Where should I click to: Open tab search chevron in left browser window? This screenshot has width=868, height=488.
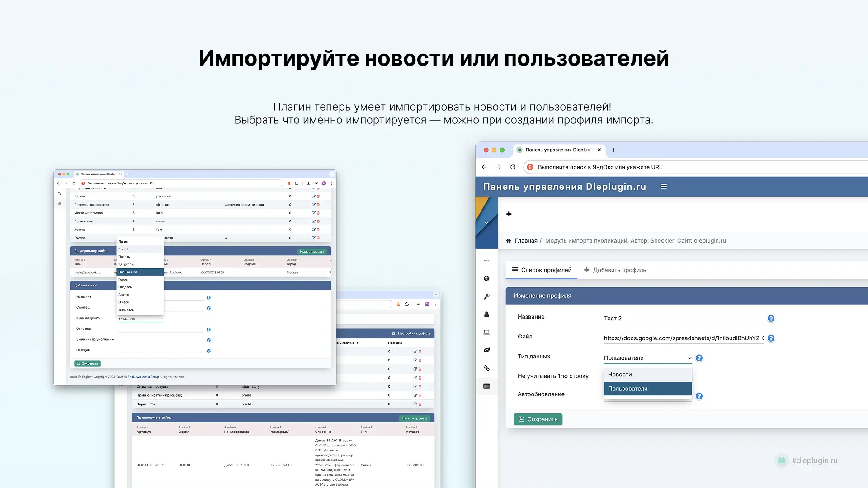[x=332, y=174]
